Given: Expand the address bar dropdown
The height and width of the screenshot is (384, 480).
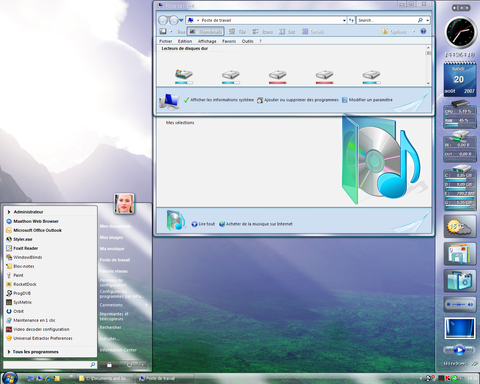Looking at the screenshot, I should coord(344,20).
